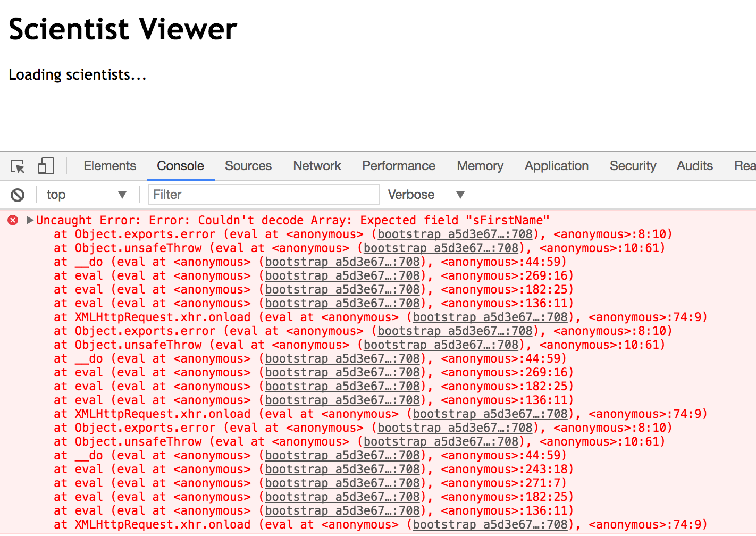Click the Scientist Viewer page heading

pos(123,29)
